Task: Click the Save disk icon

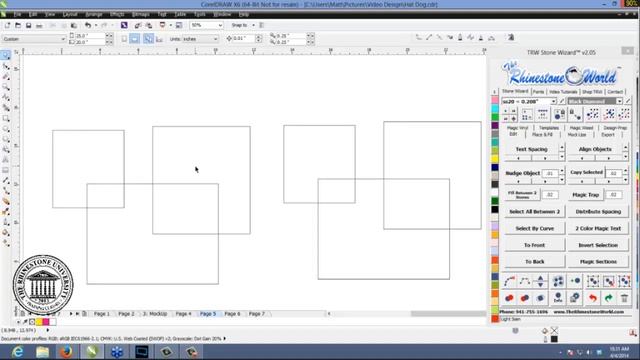Action: [x=29, y=25]
